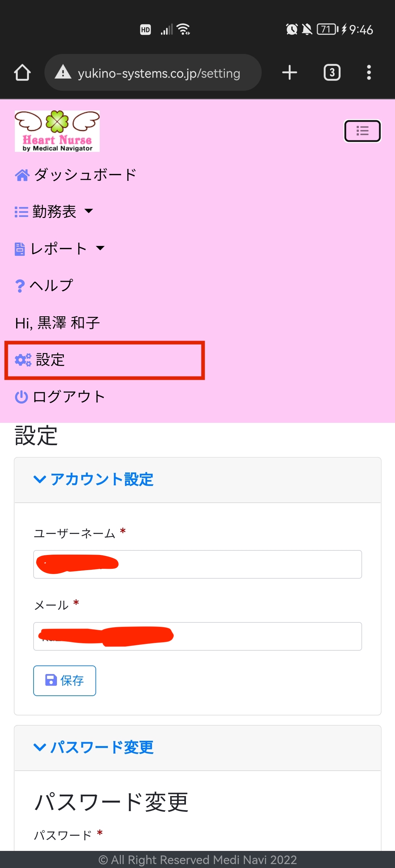Open the browser three-dot menu

pyautogui.click(x=369, y=72)
